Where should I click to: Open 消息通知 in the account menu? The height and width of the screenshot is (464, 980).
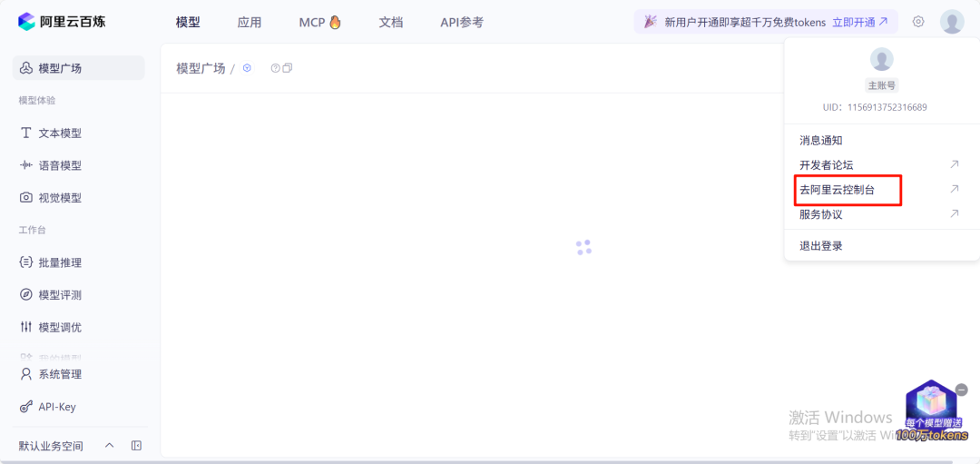881,141
